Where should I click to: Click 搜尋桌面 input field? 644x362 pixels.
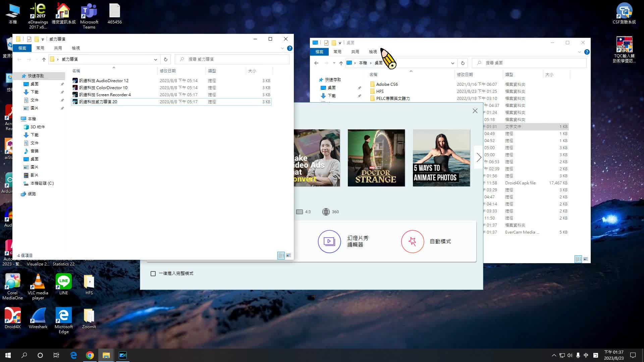tap(529, 62)
